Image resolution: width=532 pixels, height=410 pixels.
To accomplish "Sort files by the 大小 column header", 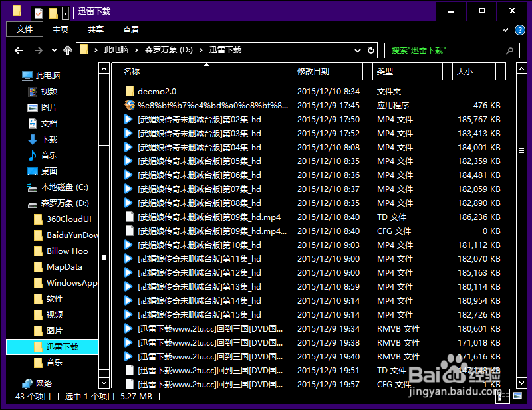I will click(474, 72).
